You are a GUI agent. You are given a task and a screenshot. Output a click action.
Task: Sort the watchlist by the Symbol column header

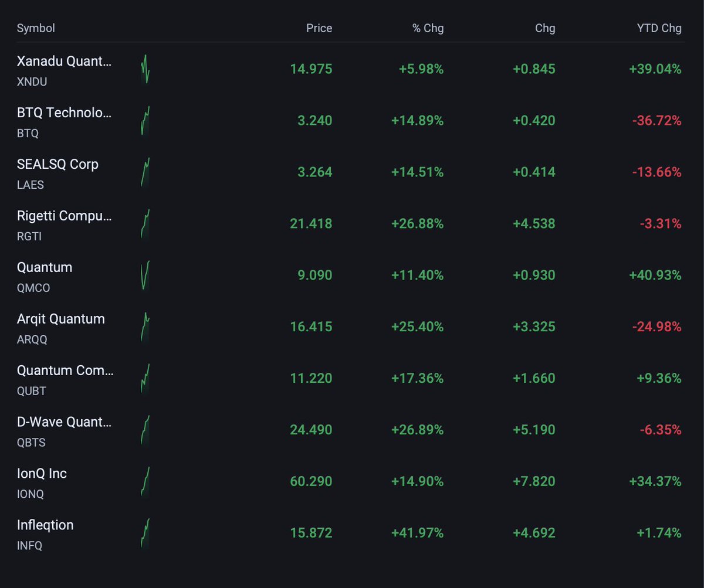tap(36, 28)
